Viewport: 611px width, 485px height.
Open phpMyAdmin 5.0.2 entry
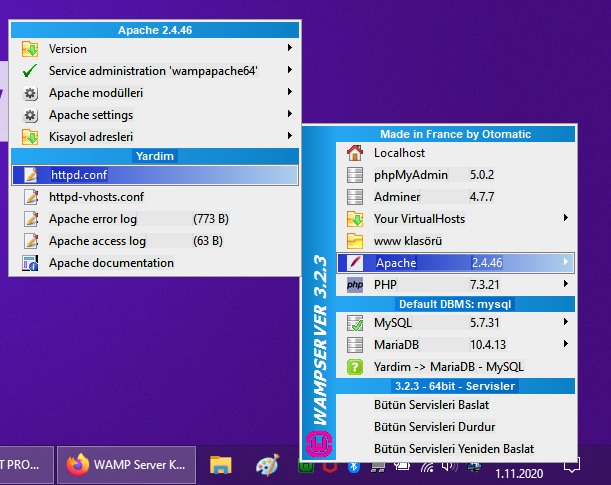point(455,175)
